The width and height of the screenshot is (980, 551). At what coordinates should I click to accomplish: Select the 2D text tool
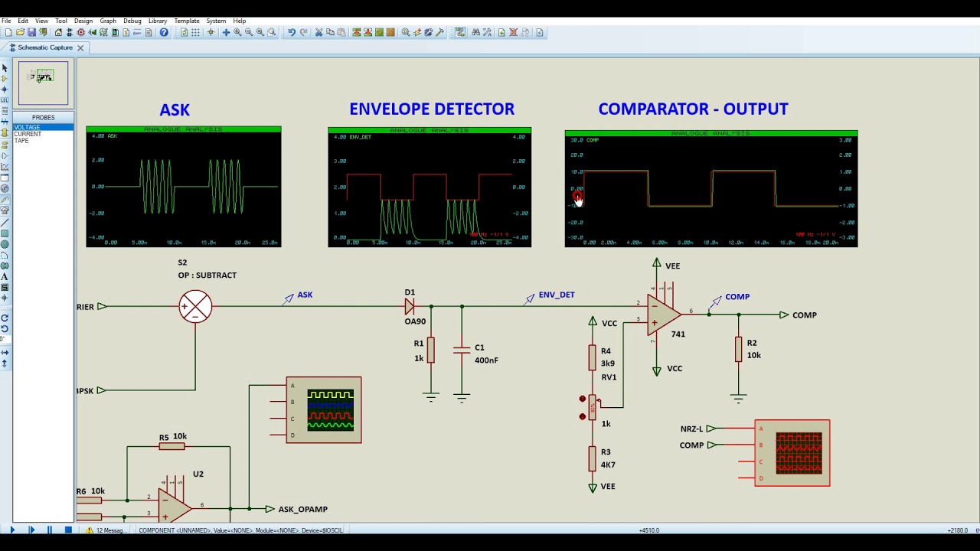coord(5,276)
